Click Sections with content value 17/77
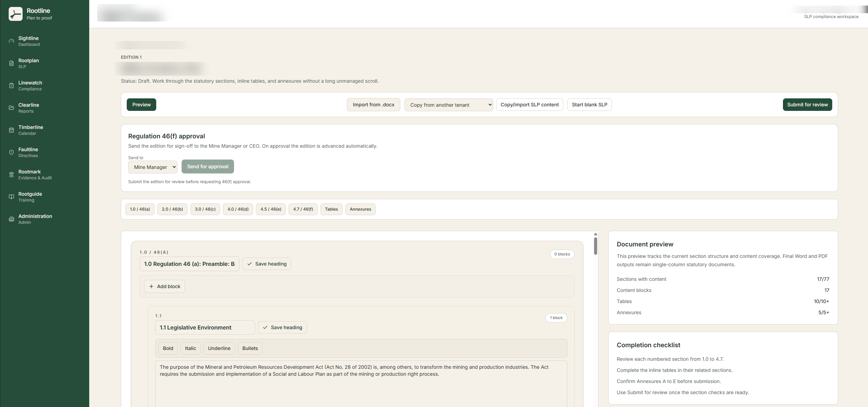 click(823, 279)
